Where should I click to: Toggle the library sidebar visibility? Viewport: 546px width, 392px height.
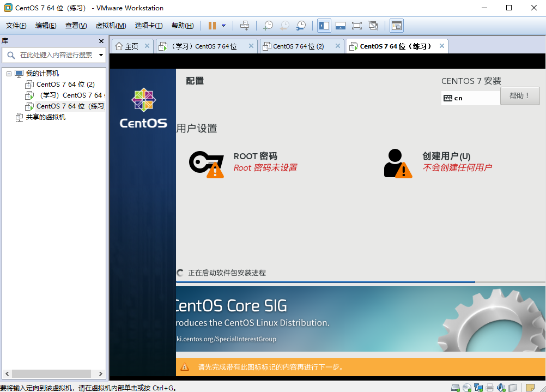tap(324, 26)
